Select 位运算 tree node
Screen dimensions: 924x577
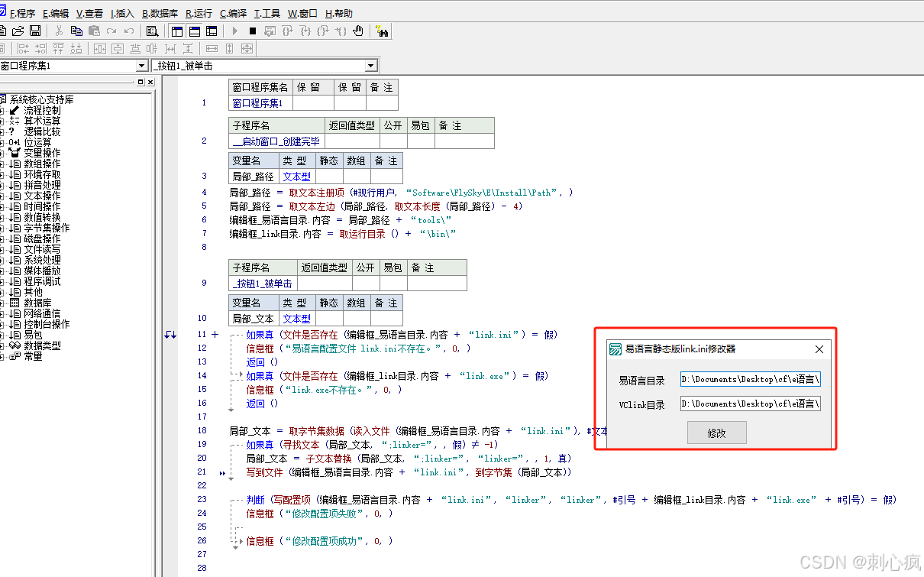coord(37,142)
